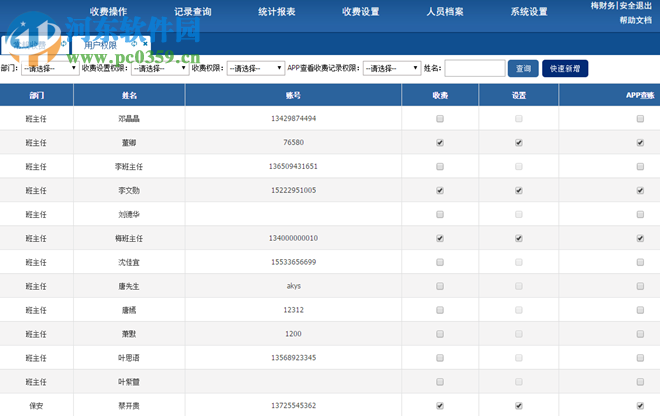Select account number 134000000010

293,238
